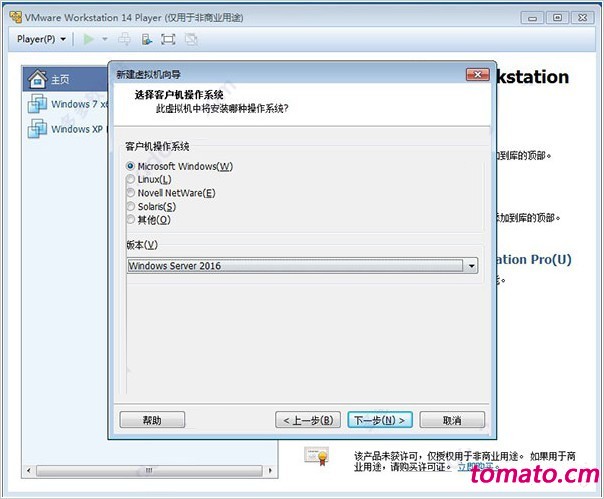Expand the arrow beside the play icon

tap(104, 39)
